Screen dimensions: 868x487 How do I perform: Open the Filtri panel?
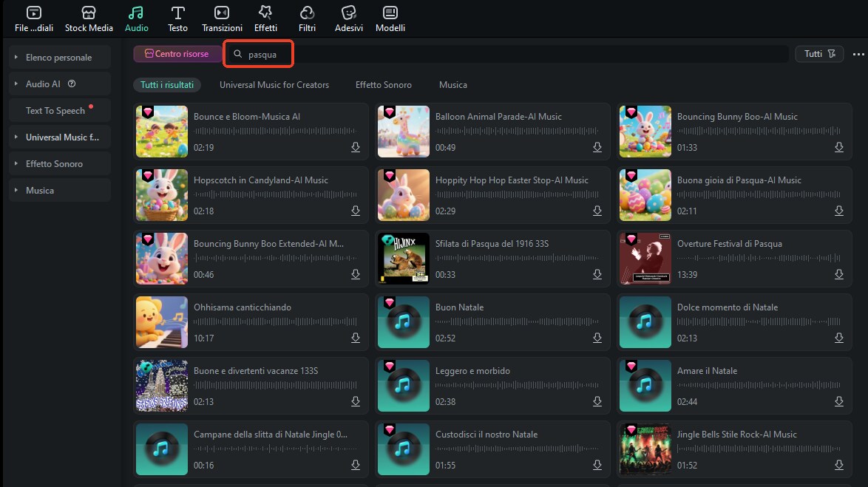[308, 19]
